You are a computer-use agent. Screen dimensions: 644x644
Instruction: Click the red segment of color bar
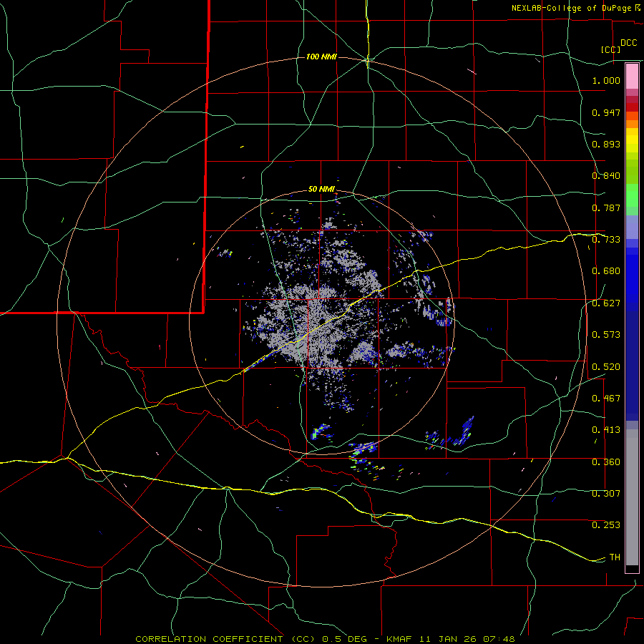pos(632,107)
